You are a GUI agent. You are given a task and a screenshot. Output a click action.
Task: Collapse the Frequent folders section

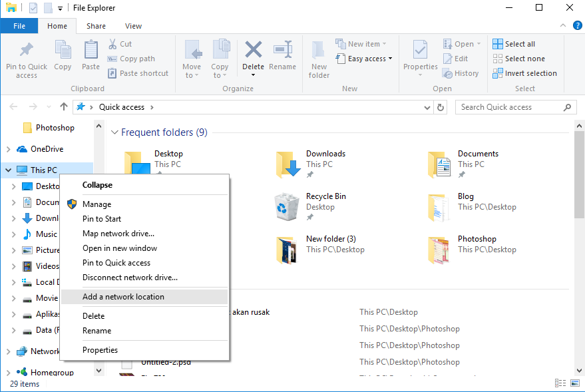click(114, 132)
